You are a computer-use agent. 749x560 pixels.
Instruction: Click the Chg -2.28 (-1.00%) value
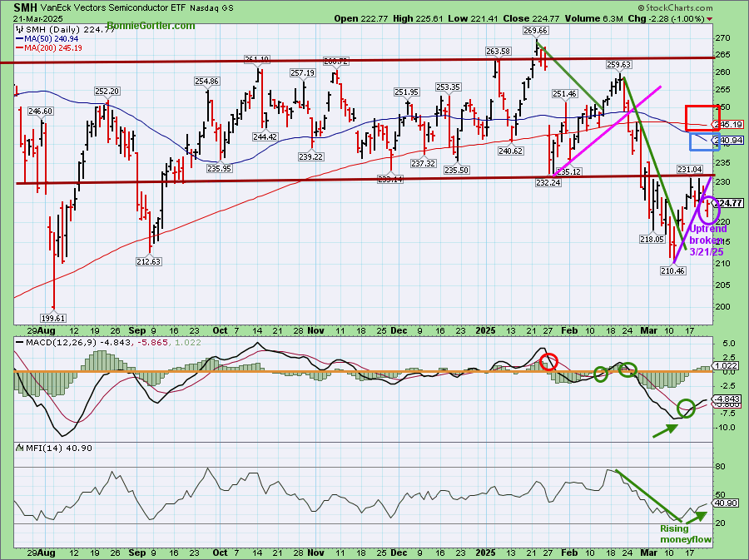(666, 18)
